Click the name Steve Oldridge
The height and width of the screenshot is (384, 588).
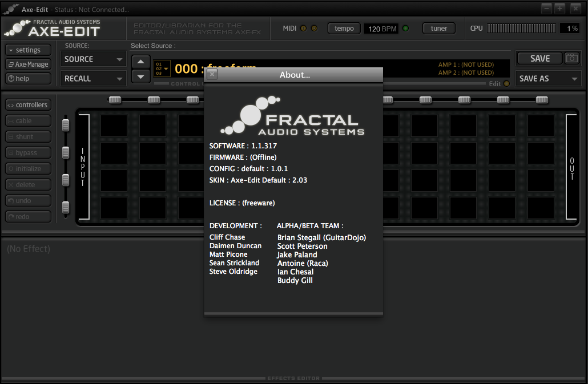(x=233, y=272)
